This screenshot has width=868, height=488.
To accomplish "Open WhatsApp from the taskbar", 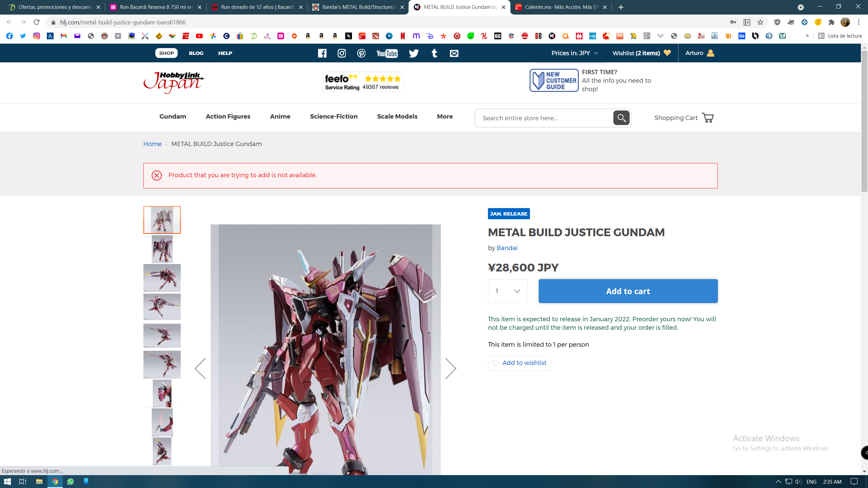I will tap(71, 482).
